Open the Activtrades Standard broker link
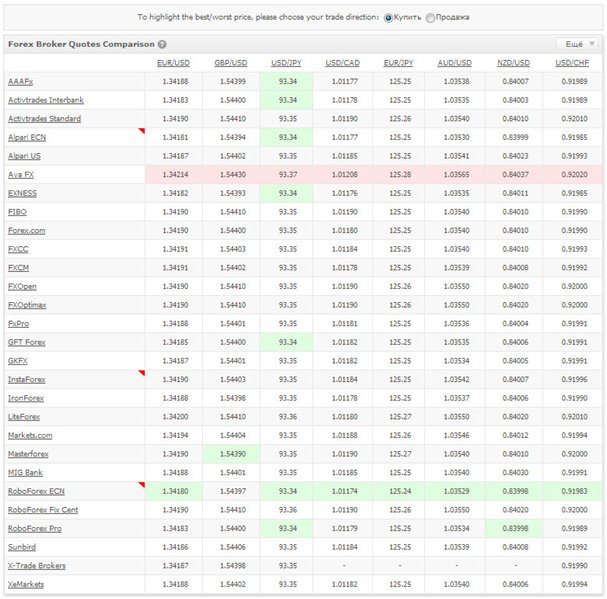Viewport: 607px width, 599px height. click(45, 119)
